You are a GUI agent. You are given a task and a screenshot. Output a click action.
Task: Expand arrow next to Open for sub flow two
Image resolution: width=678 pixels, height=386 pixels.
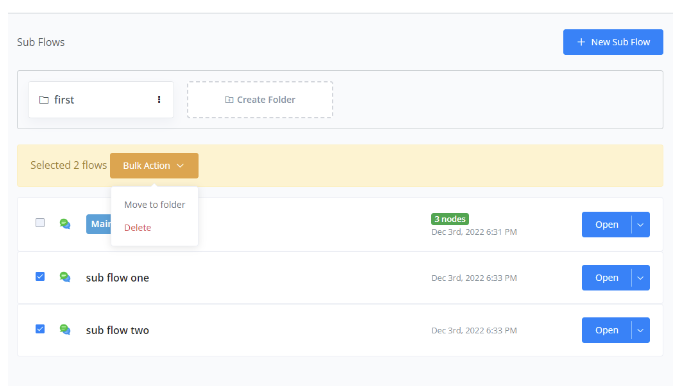pyautogui.click(x=640, y=330)
